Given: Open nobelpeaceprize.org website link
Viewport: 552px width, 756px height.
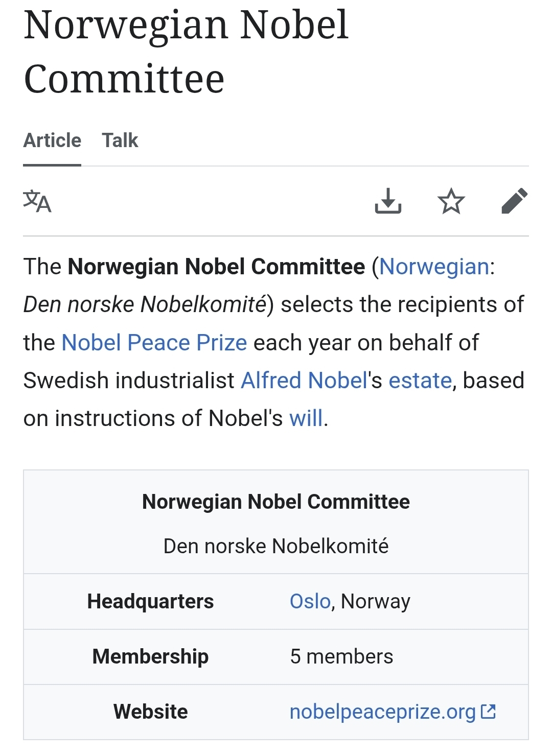Looking at the screenshot, I should pos(382,712).
